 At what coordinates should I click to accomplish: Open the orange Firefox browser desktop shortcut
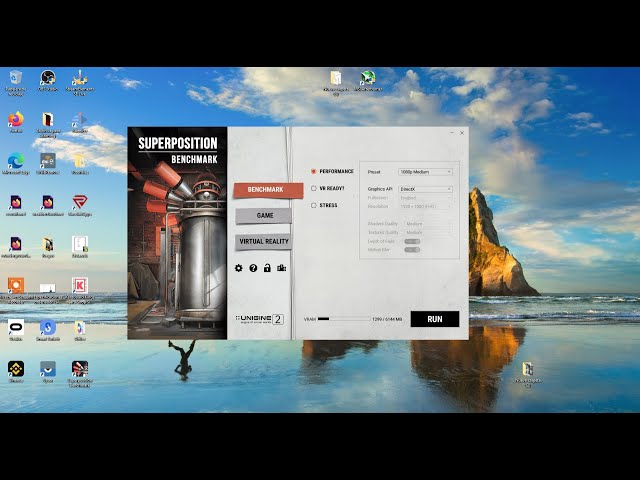(16, 120)
